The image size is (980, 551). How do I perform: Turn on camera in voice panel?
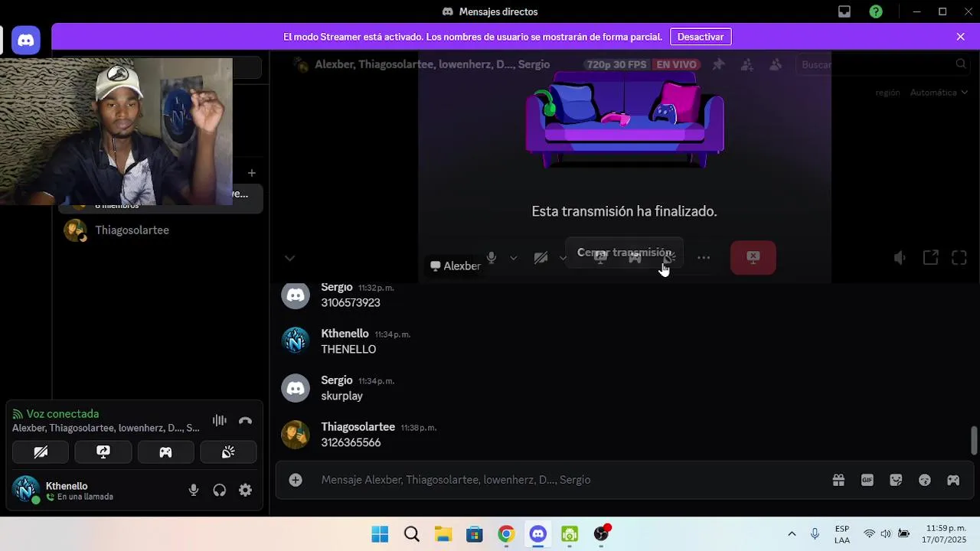point(41,452)
